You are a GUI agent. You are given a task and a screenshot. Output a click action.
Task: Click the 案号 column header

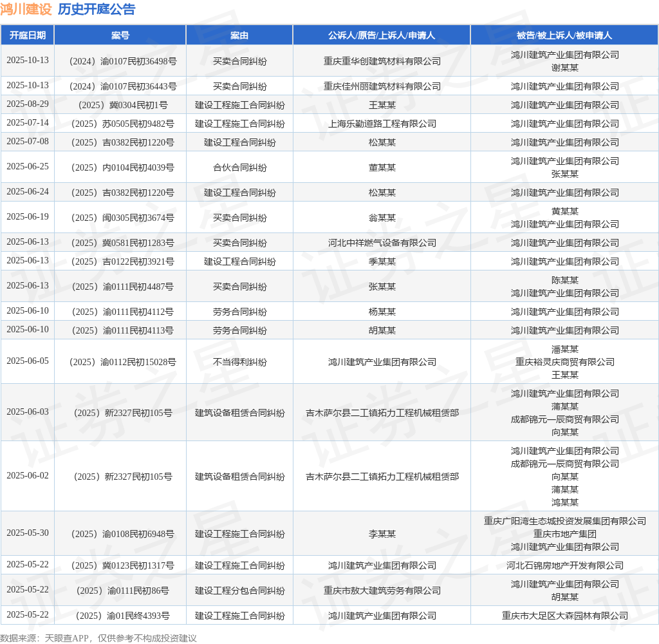point(120,35)
